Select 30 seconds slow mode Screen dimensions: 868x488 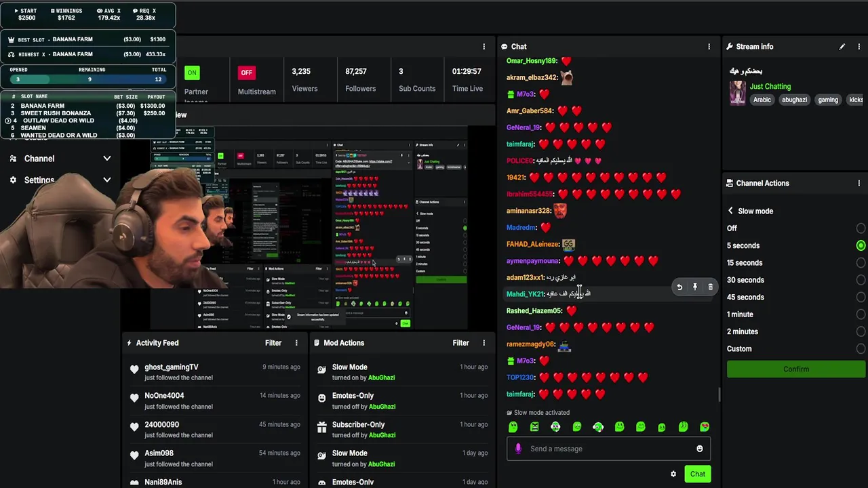861,280
